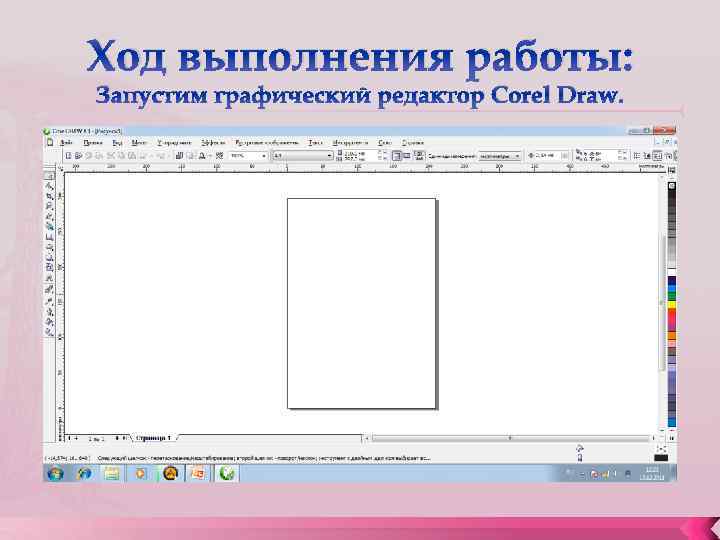The width and height of the screenshot is (720, 540).
Task: Open the Fill tool flyout
Action: coord(49,323)
